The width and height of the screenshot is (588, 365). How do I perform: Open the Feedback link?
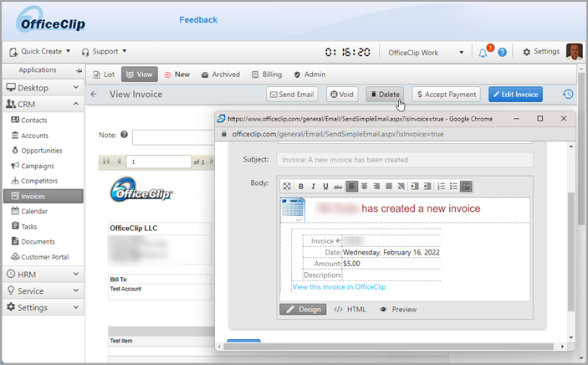[198, 20]
